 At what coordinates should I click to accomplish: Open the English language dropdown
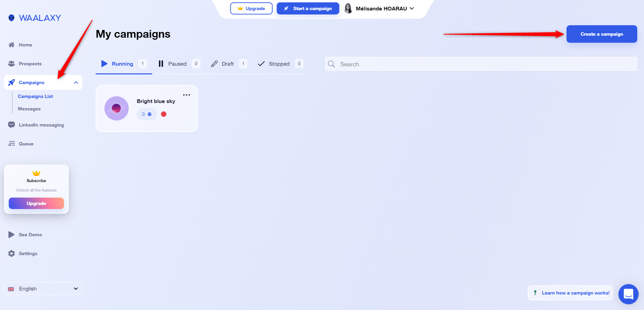tap(43, 289)
